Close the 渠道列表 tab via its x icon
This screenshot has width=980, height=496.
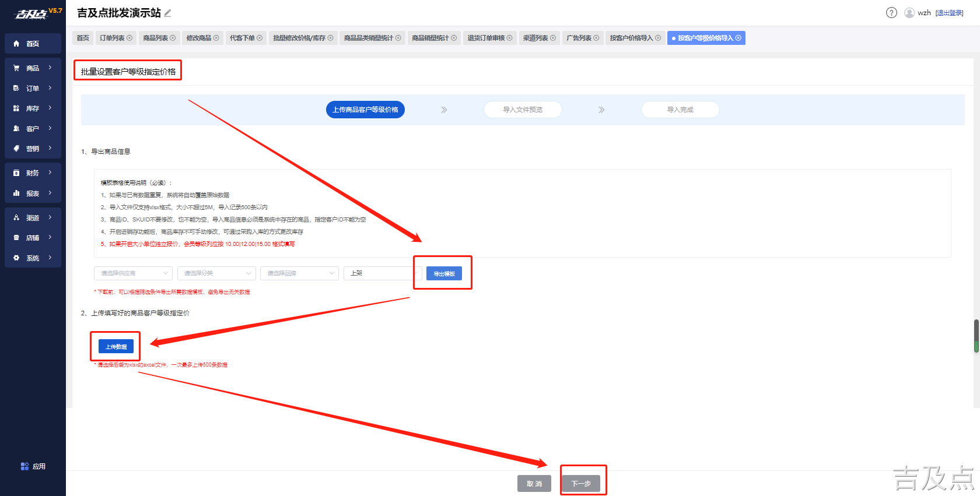pos(553,38)
